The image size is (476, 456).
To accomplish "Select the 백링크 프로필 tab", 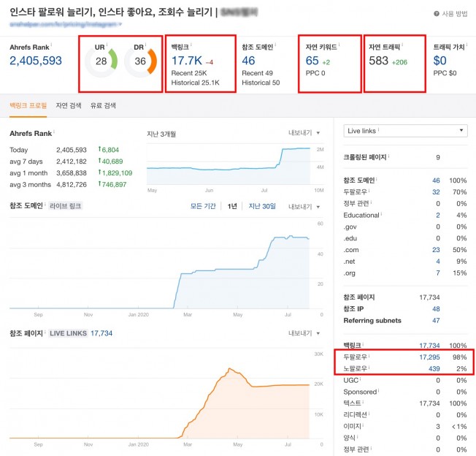I will (28, 106).
